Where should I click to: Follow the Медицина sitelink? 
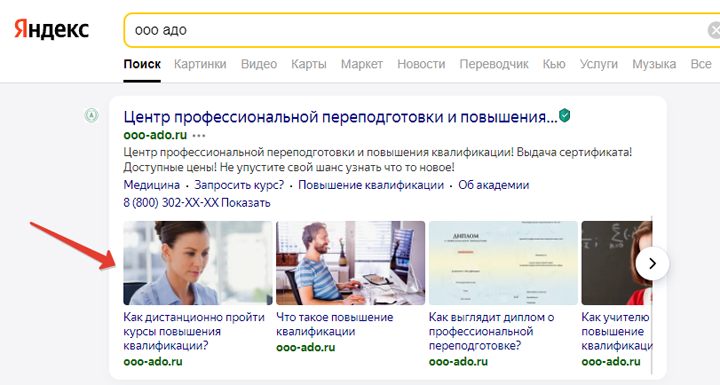[x=152, y=185]
